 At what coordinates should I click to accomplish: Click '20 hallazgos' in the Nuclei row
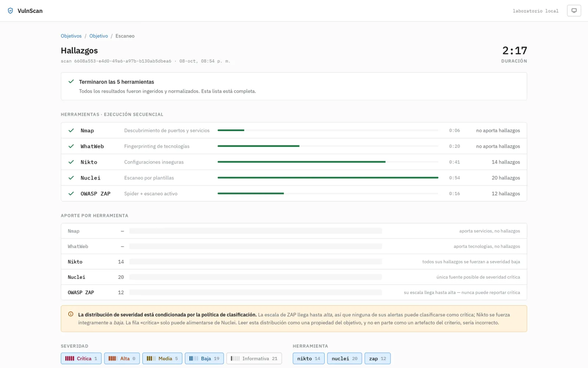pyautogui.click(x=506, y=178)
